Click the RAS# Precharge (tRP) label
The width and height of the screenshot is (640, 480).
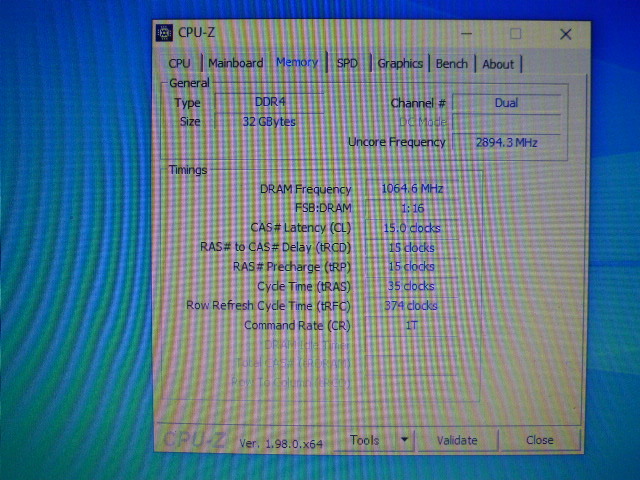[x=291, y=267]
